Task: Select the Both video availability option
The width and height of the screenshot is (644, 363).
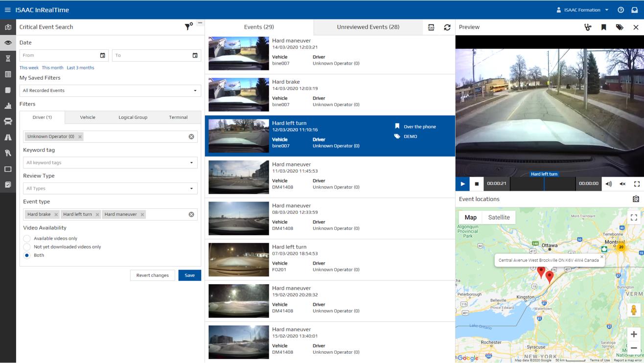Action: pos(27,255)
